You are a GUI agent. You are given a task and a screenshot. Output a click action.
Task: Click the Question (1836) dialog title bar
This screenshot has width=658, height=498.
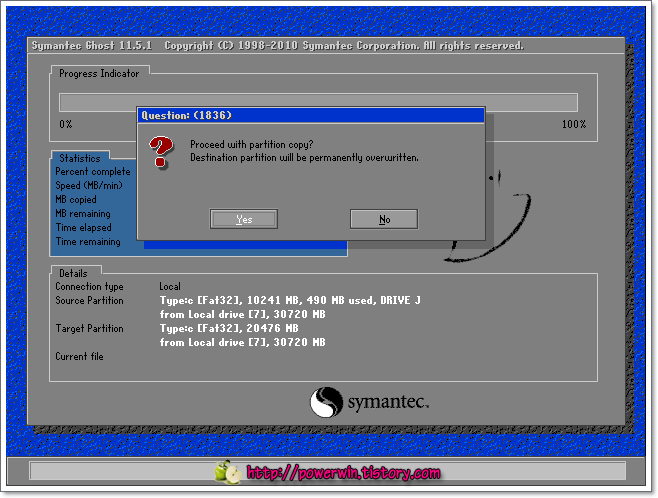[x=311, y=115]
